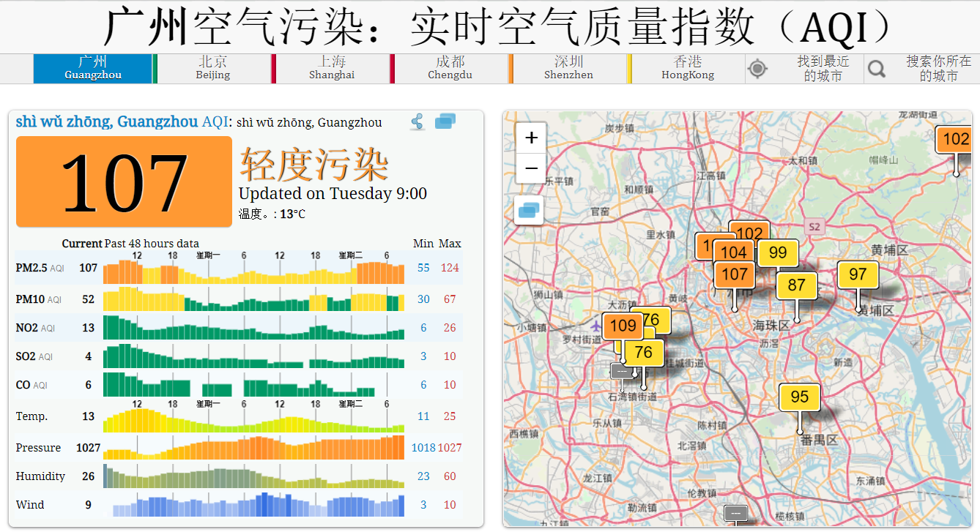980x532 pixels.
Task: Click the large orange 107 AQI box
Action: 124,181
